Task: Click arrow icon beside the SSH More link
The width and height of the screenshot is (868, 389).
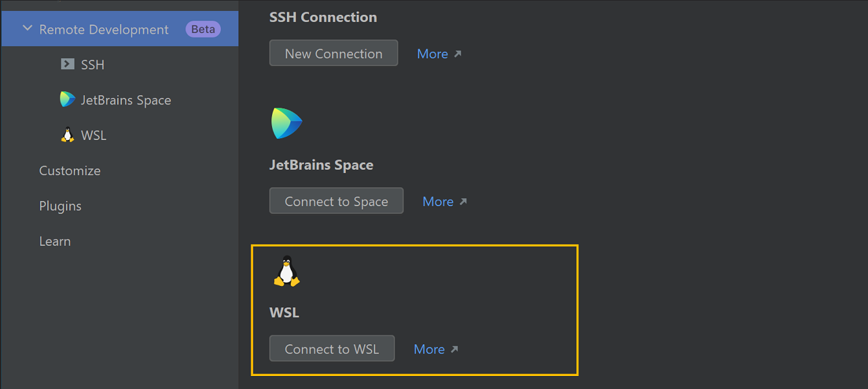Action: [458, 54]
